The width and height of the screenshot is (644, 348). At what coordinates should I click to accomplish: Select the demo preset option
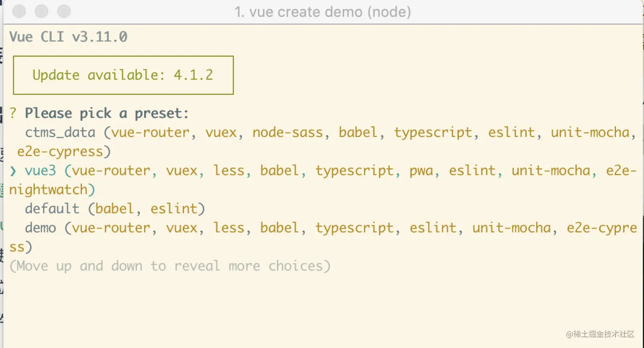[323, 237]
